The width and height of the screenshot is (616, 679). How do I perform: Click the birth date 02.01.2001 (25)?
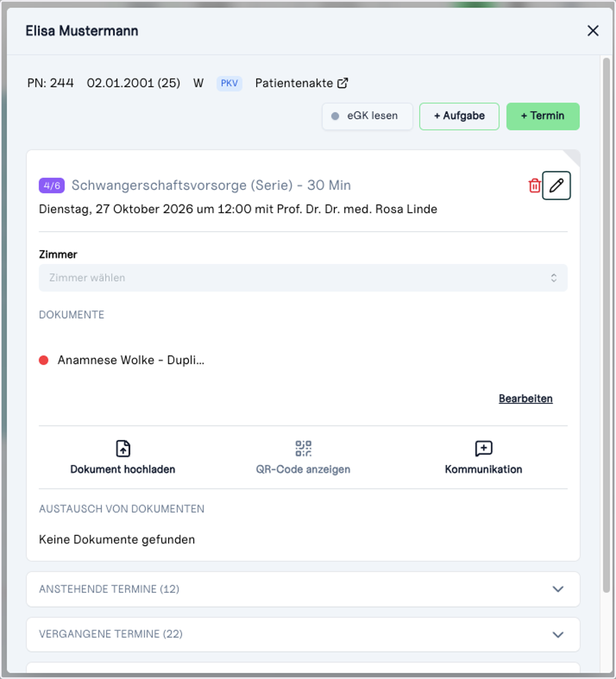coord(133,83)
